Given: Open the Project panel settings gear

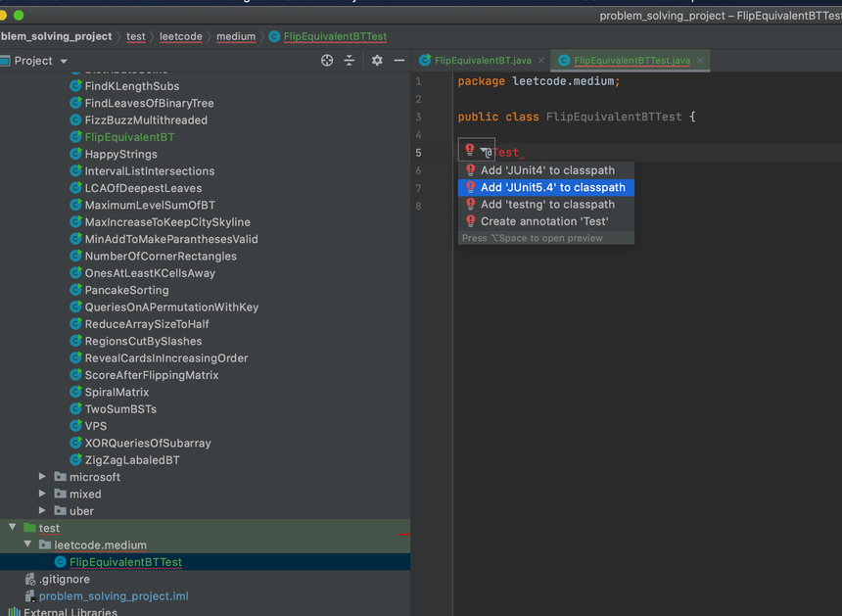Looking at the screenshot, I should pyautogui.click(x=377, y=61).
